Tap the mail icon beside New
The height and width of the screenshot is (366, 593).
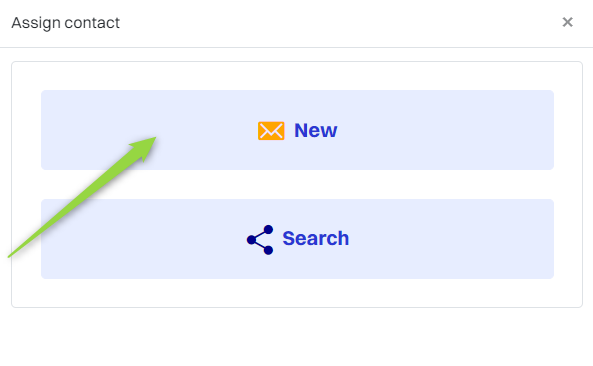tap(271, 131)
